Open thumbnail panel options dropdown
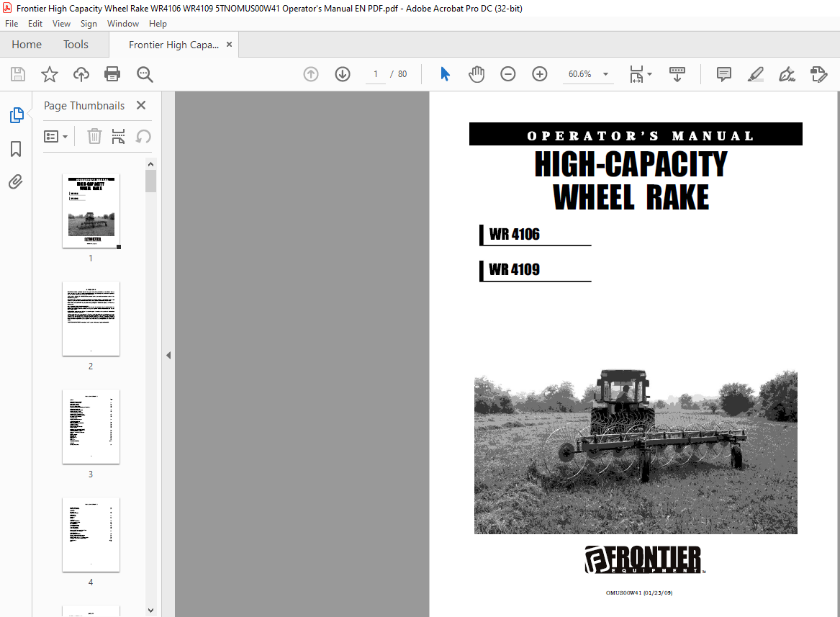 click(x=55, y=136)
